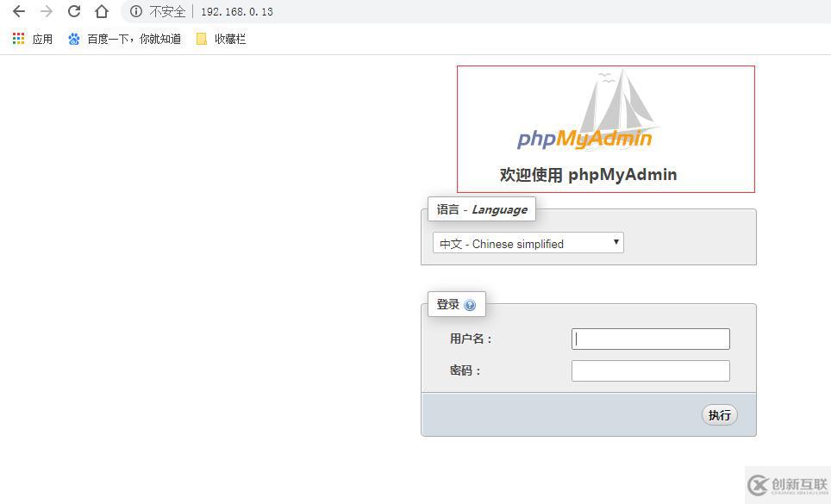Image resolution: width=831 pixels, height=504 pixels.
Task: Open the login help question-mark icon
Action: click(x=470, y=305)
